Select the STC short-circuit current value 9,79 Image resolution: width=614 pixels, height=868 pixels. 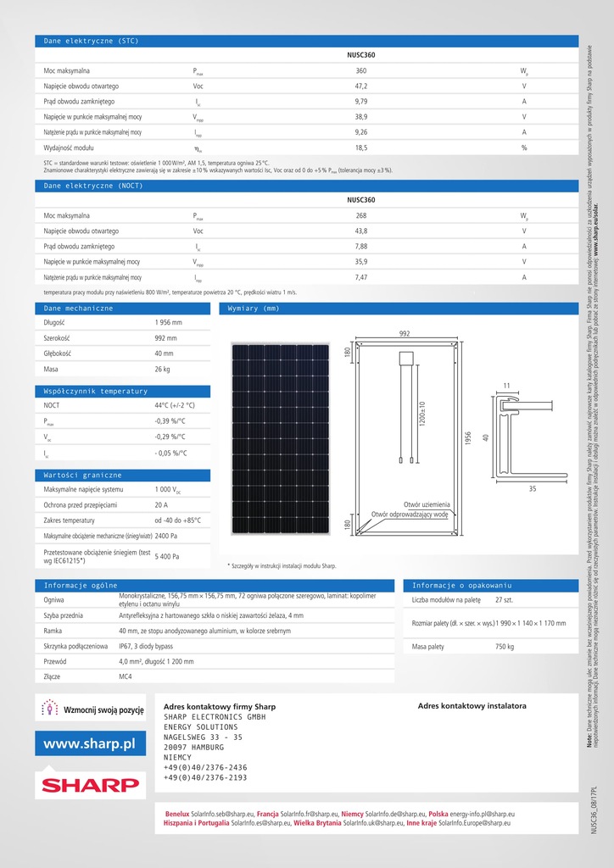click(x=361, y=102)
